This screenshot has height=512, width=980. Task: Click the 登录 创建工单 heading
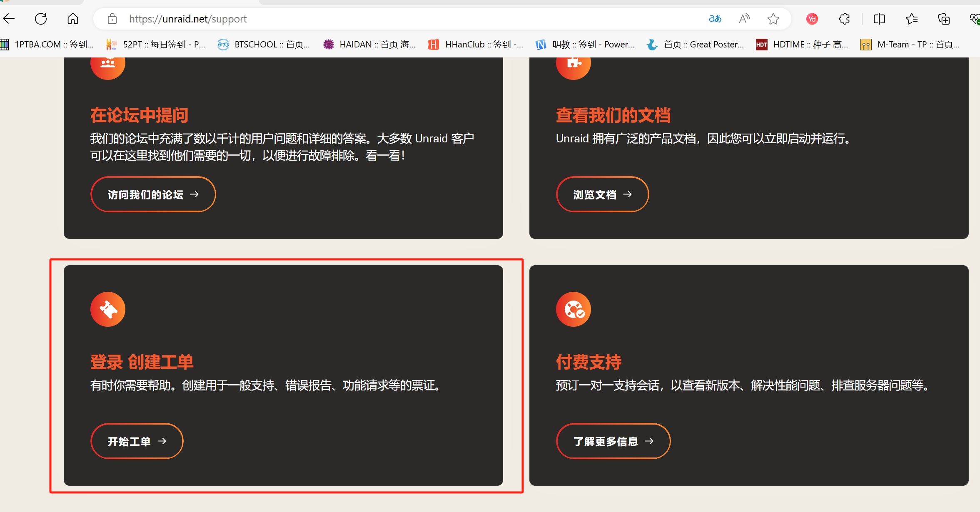pyautogui.click(x=142, y=362)
